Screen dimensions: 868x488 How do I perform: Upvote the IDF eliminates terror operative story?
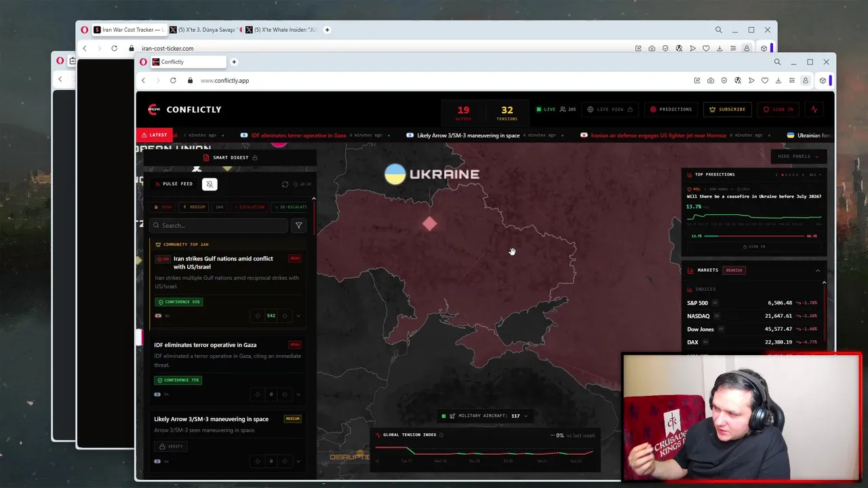coord(257,394)
